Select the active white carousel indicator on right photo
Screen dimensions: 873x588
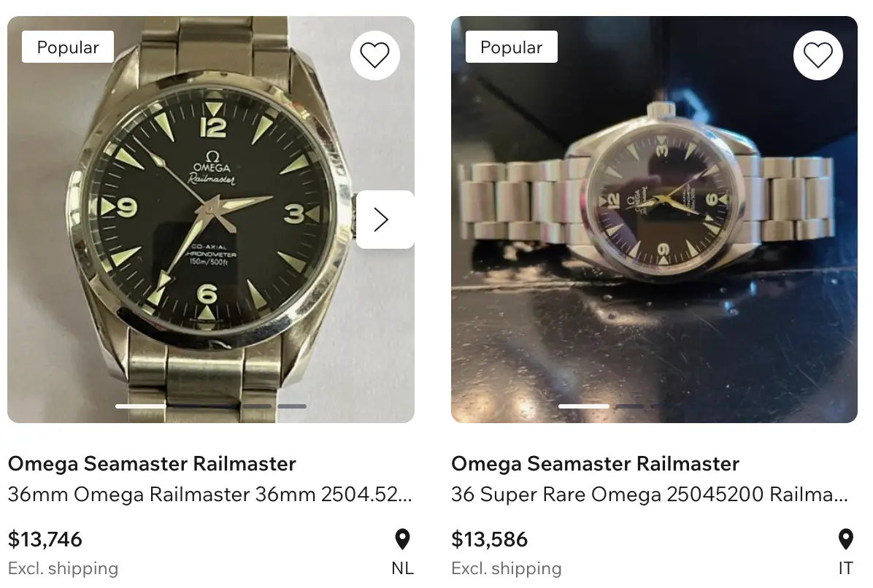(x=583, y=406)
